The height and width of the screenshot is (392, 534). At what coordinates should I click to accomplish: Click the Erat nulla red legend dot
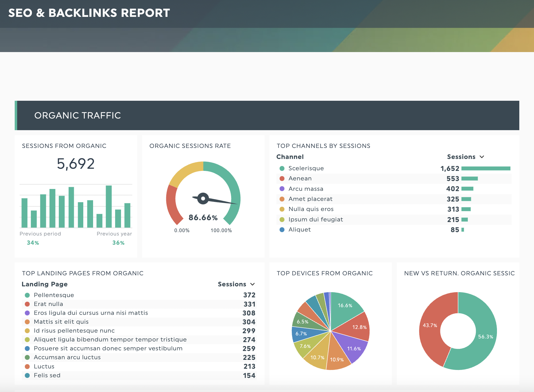27,304
